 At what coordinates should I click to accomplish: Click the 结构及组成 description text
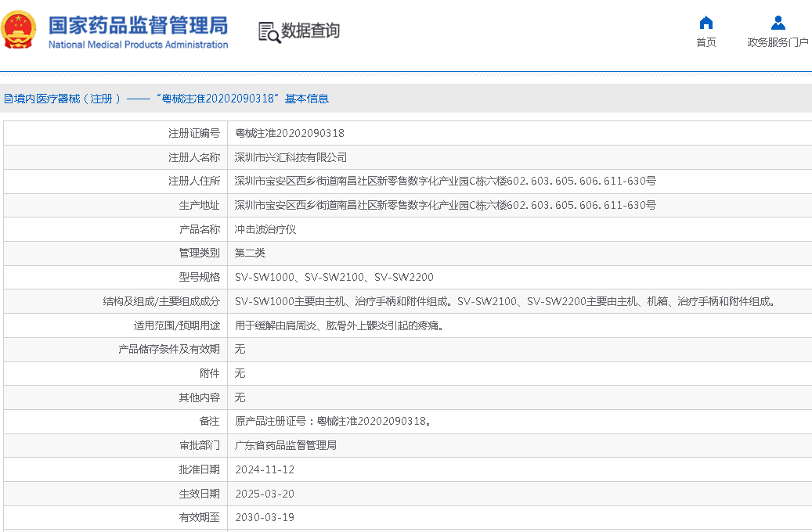pyautogui.click(x=506, y=301)
